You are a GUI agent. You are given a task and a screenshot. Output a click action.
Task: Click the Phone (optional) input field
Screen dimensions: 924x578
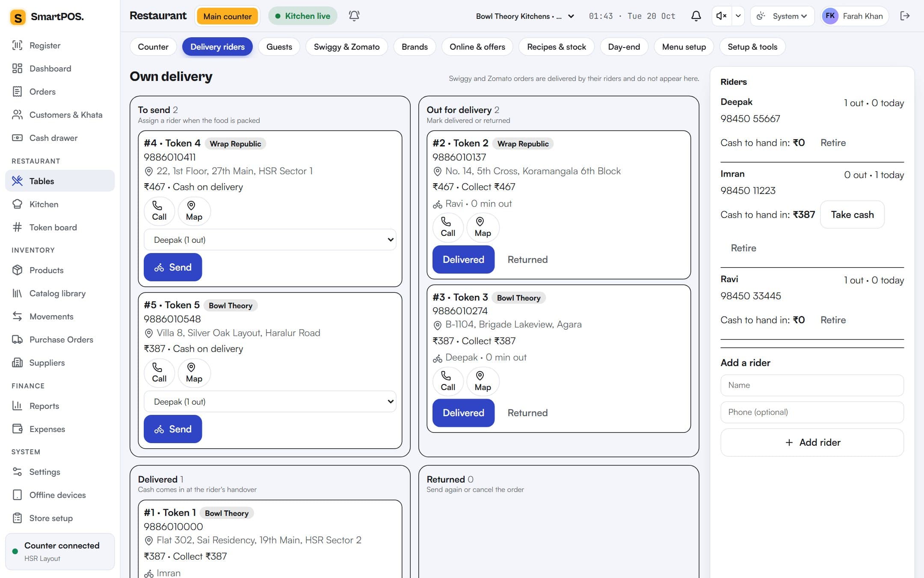[812, 412]
